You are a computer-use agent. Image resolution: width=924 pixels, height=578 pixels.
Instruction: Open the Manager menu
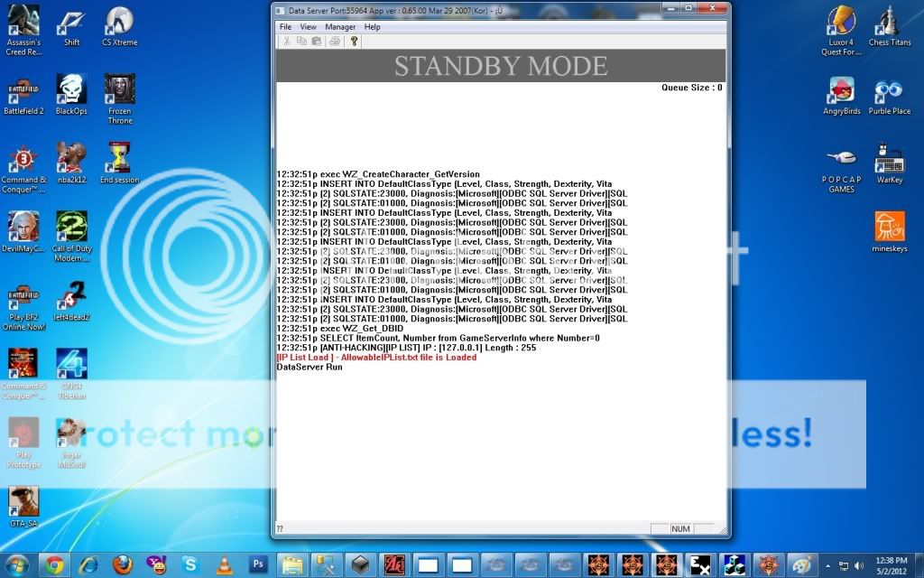click(340, 27)
